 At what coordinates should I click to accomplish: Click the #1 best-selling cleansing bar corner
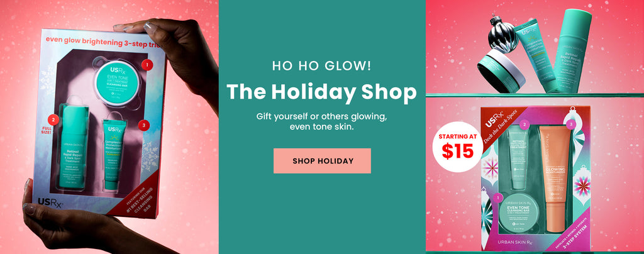pos(139,196)
